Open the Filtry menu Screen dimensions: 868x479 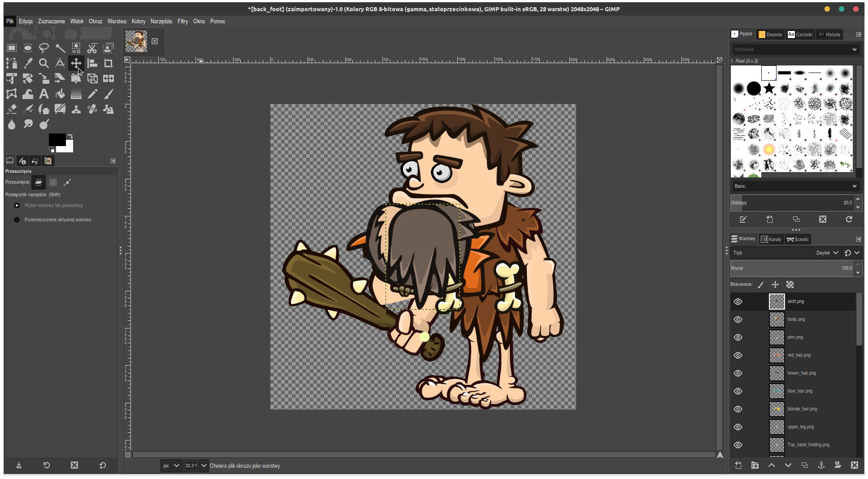[x=182, y=22]
